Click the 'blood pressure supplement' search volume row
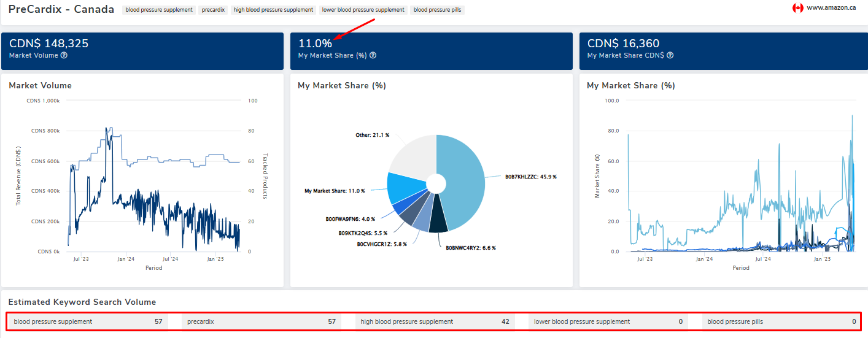 coord(88,321)
